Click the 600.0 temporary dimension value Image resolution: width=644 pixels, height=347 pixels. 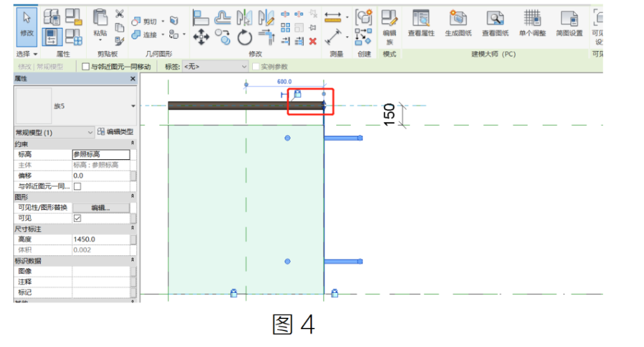(284, 81)
